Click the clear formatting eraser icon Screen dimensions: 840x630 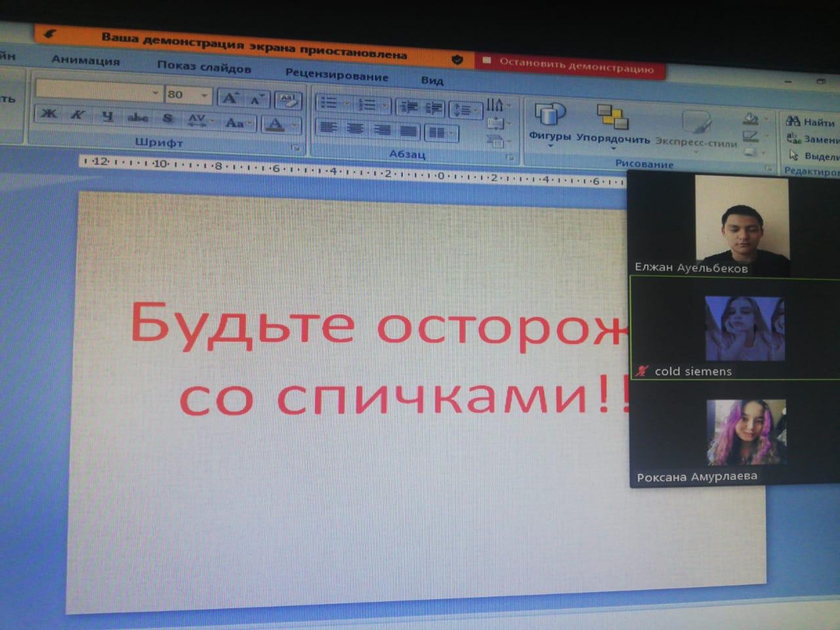tap(288, 100)
